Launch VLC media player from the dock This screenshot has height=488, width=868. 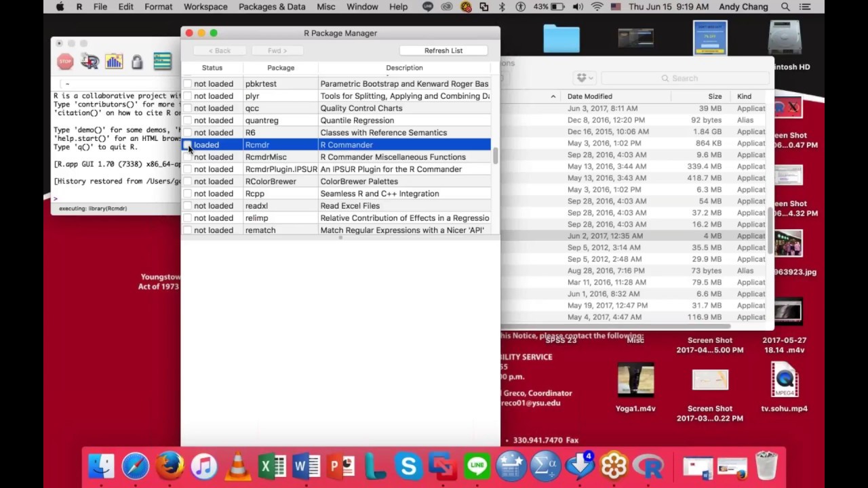click(238, 466)
